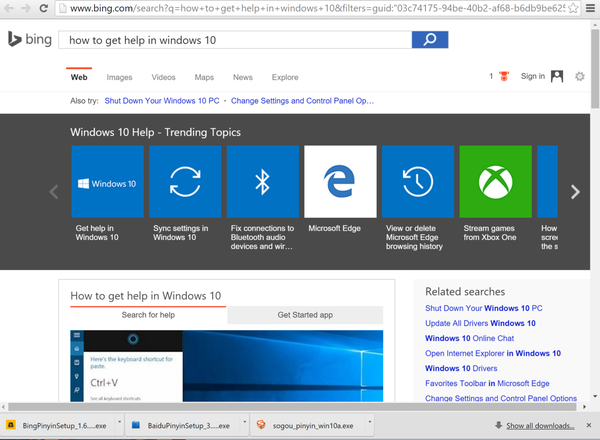The image size is (600, 440).
Task: Switch to the News tab
Action: click(243, 77)
